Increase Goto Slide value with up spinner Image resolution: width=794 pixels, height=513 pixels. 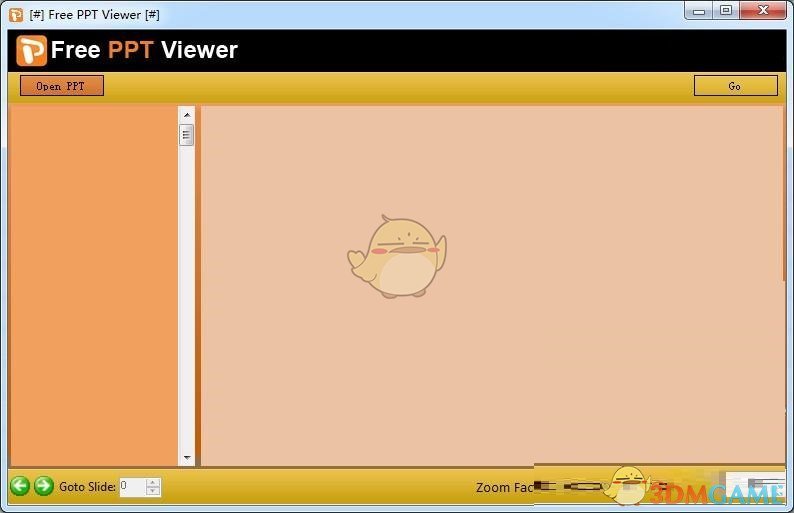pyautogui.click(x=153, y=482)
